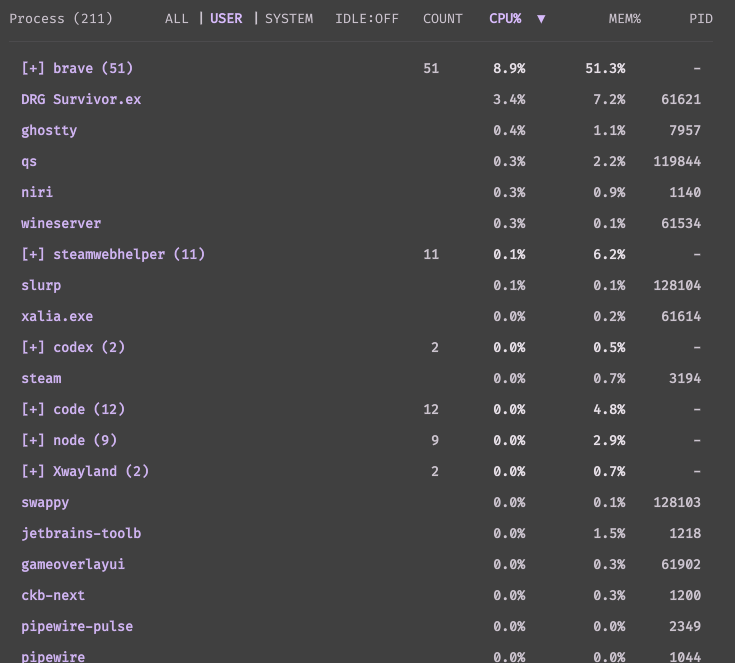Image resolution: width=735 pixels, height=663 pixels.
Task: Click the count 12 for code
Action: click(x=431, y=409)
